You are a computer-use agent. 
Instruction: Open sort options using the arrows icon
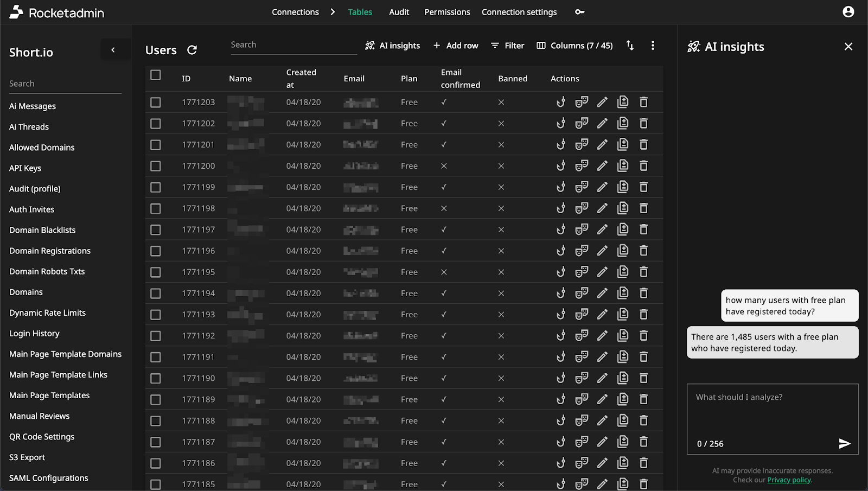(629, 46)
